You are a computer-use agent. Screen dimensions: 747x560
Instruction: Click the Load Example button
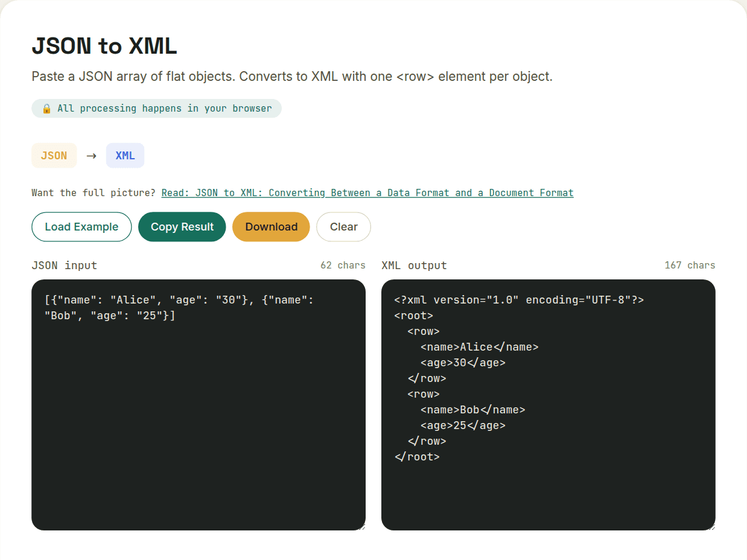click(81, 227)
